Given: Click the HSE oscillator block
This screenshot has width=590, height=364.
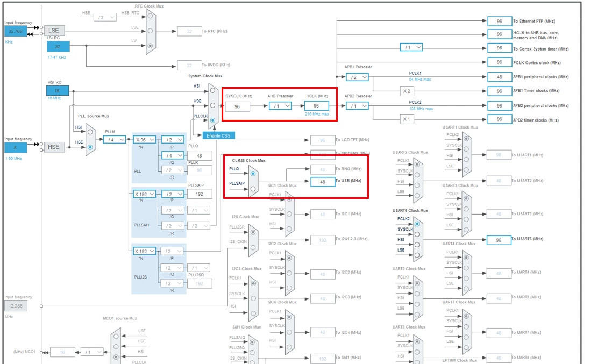Looking at the screenshot, I should click(54, 147).
